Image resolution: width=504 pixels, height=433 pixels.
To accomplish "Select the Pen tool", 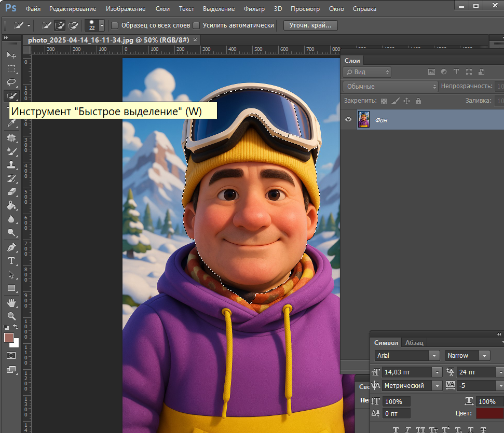I will click(11, 247).
